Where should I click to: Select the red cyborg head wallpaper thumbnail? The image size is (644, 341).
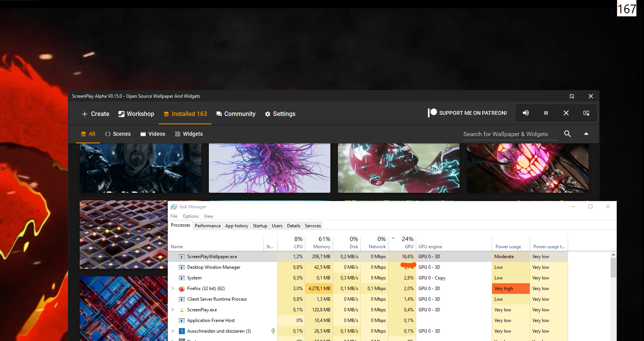pyautogui.click(x=399, y=168)
